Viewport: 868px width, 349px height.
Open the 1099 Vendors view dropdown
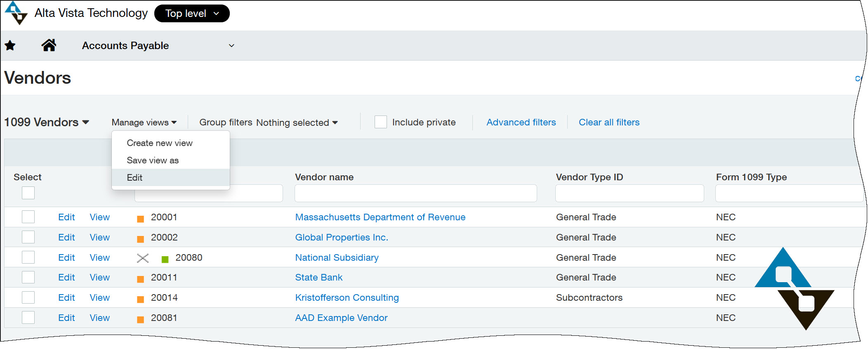click(x=47, y=122)
